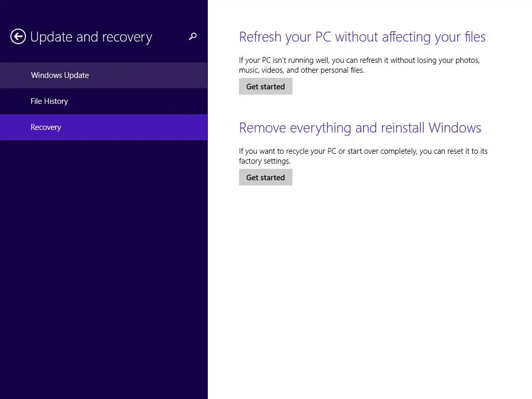Open the search magnifier icon

(x=193, y=36)
